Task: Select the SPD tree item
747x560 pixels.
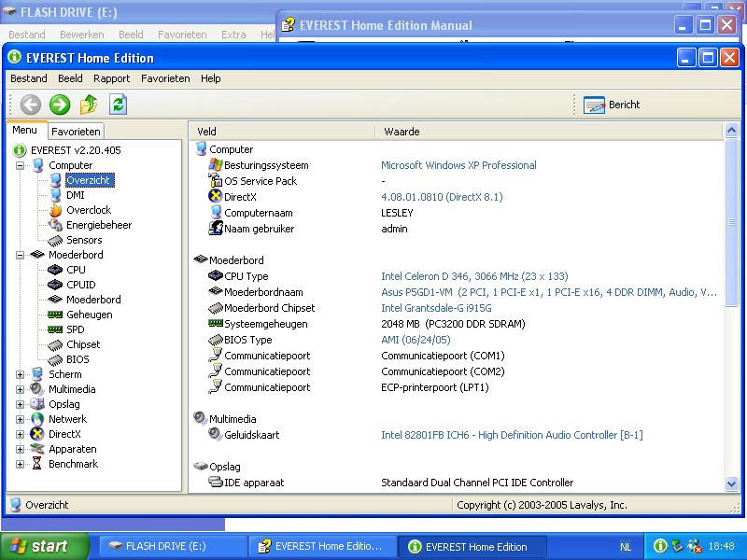Action: 76,329
